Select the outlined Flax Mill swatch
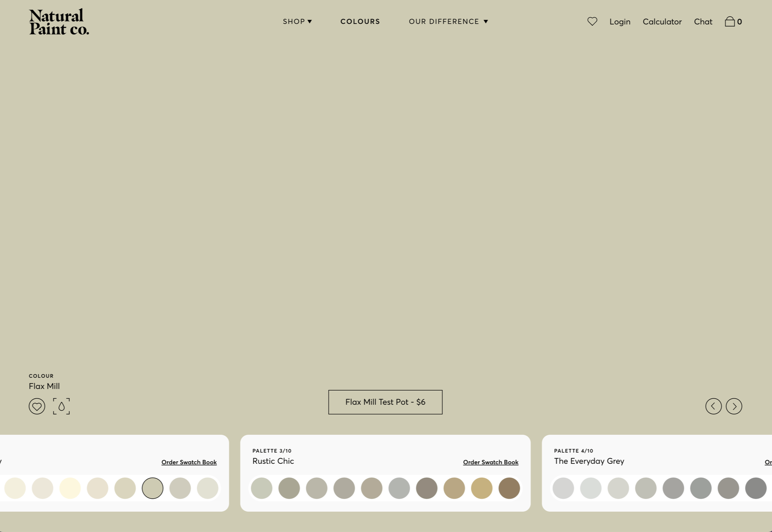Screen dimensions: 772x532 point(153,488)
